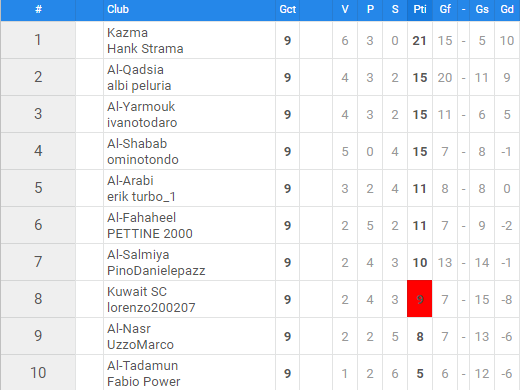Open the Al-Shabab club link
The image size is (520, 390).
tap(137, 144)
